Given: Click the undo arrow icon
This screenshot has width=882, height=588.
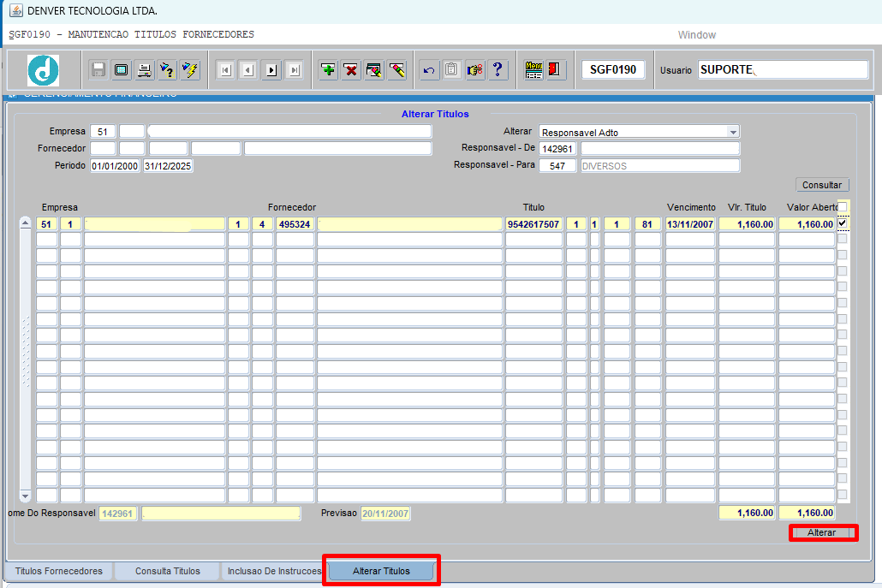Looking at the screenshot, I should 429,70.
